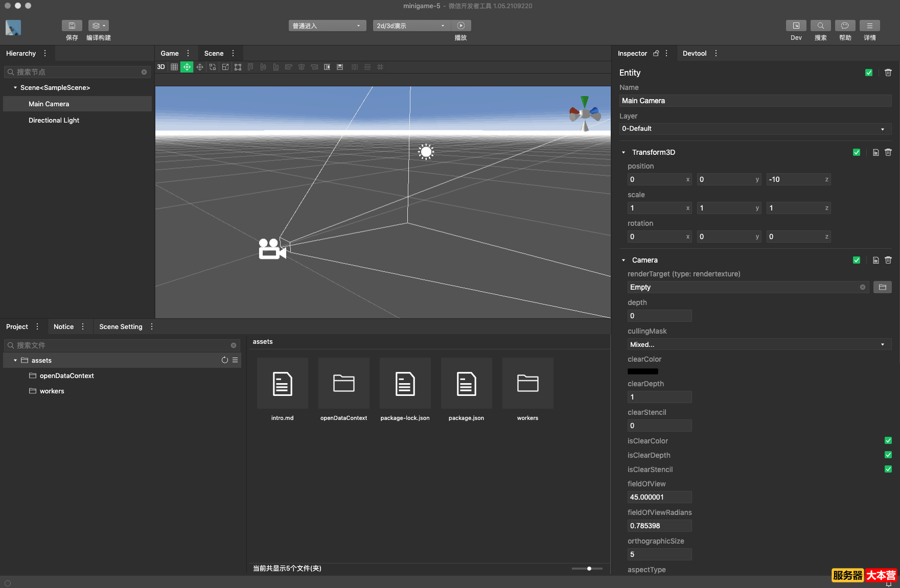Browse for a renderTarget texture
Screen dimensions: 900x588
882,287
